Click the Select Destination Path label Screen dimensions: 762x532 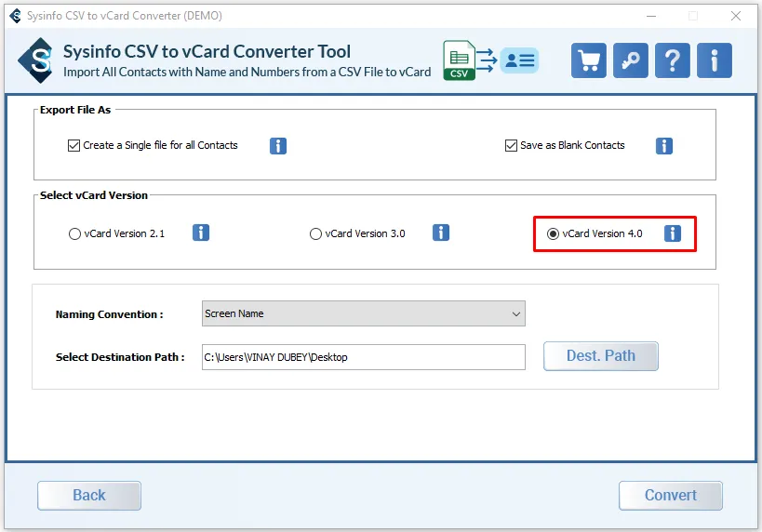pyautogui.click(x=120, y=357)
